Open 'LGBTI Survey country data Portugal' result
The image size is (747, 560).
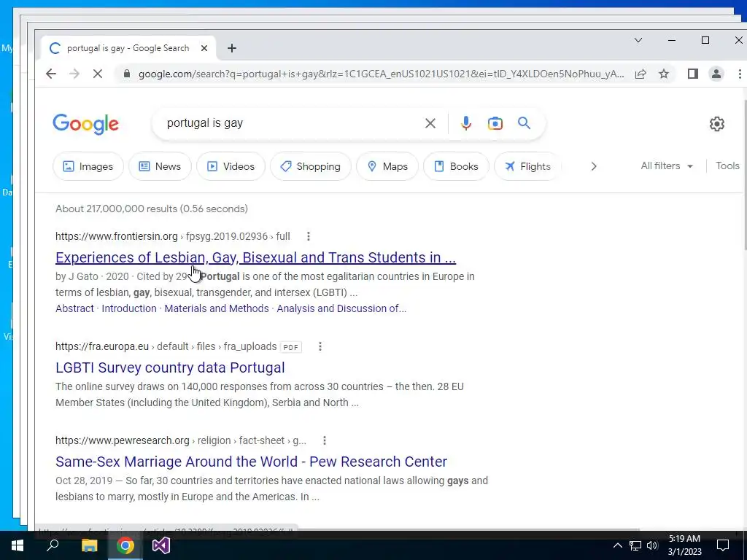click(170, 367)
